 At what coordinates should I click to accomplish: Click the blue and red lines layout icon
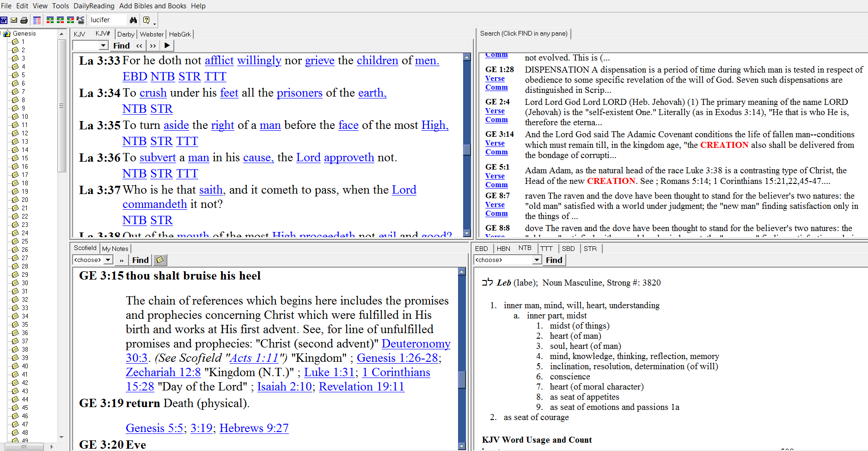click(37, 20)
